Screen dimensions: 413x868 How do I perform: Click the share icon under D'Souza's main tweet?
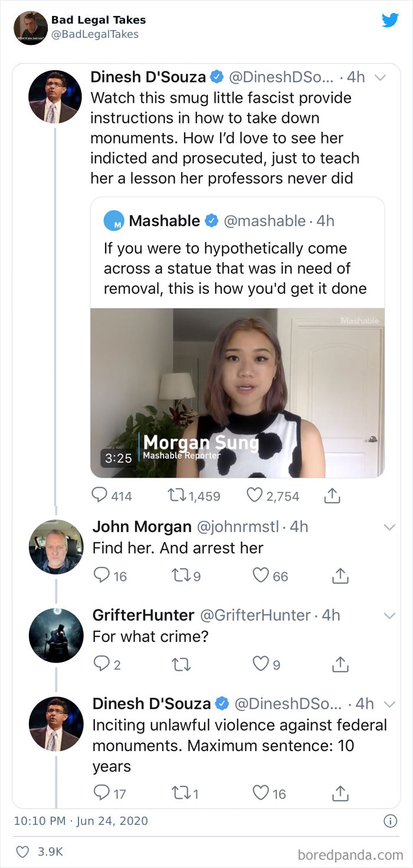point(332,495)
